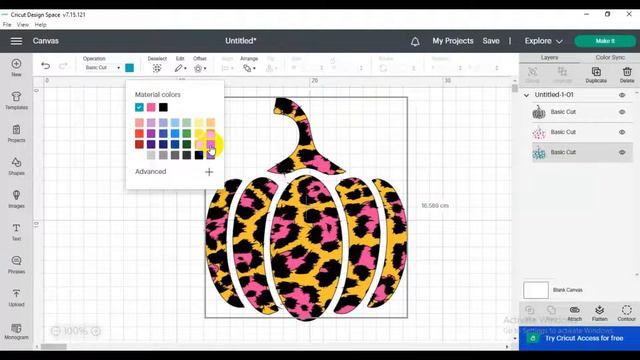Open the Templates panel

(x=16, y=100)
